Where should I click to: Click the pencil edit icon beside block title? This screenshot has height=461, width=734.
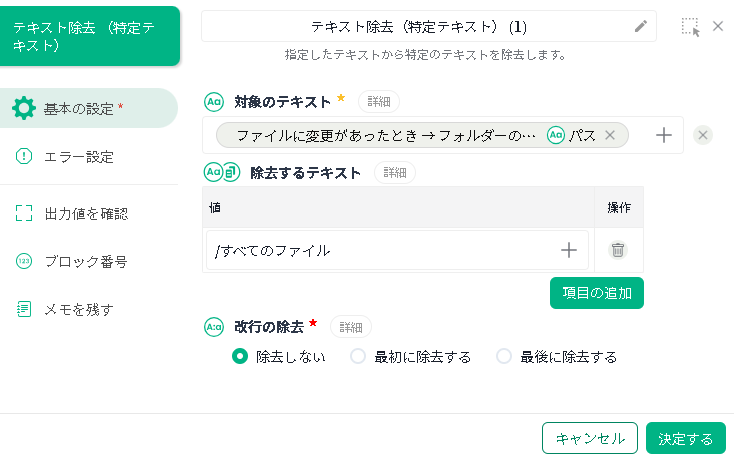coord(641,26)
